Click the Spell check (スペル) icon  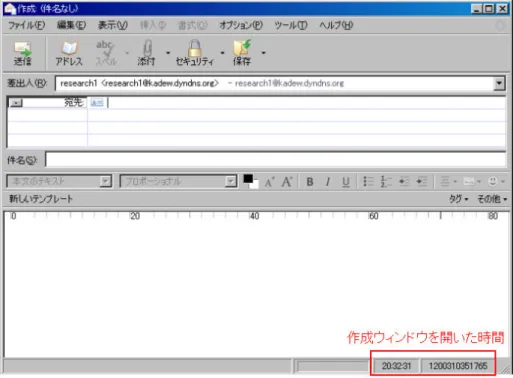106,53
